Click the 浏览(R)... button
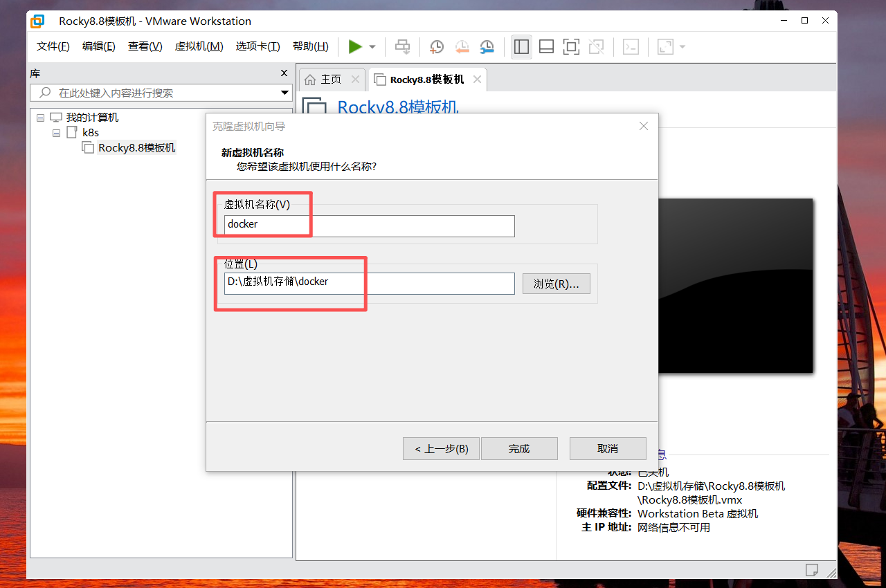Image resolution: width=886 pixels, height=588 pixels. pos(557,284)
